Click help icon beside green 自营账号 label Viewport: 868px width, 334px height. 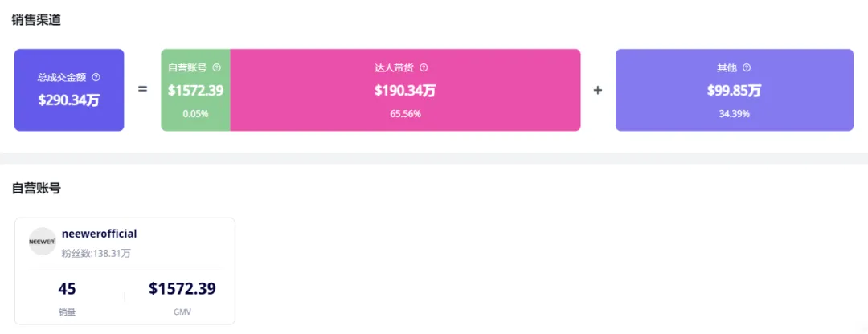216,68
